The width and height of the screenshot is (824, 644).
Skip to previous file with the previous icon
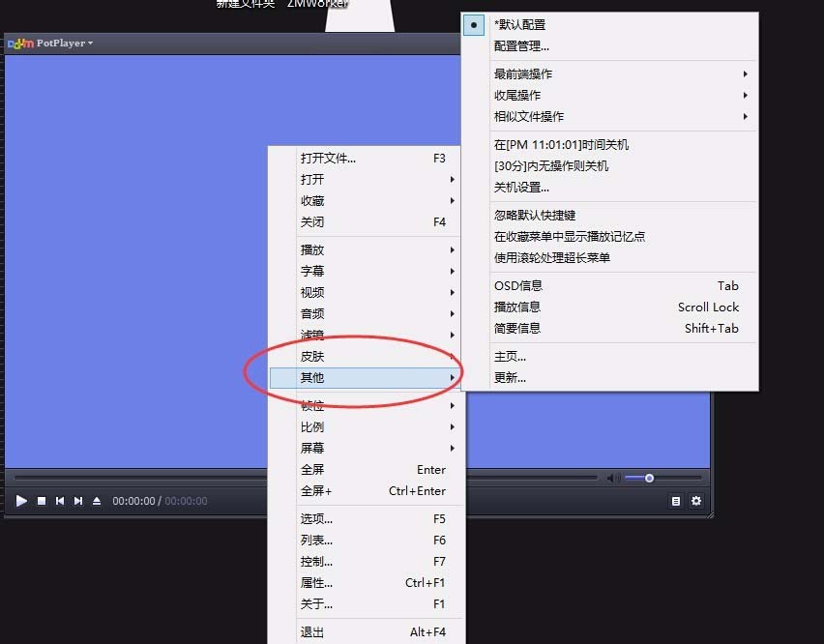(60, 501)
